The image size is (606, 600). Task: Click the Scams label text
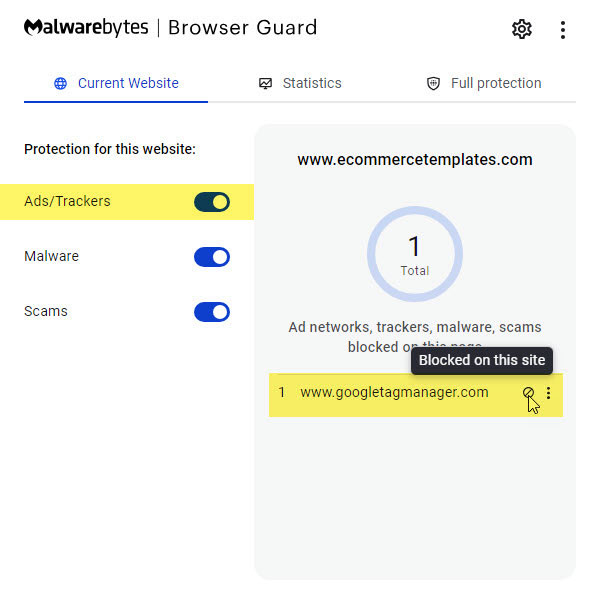(x=46, y=312)
